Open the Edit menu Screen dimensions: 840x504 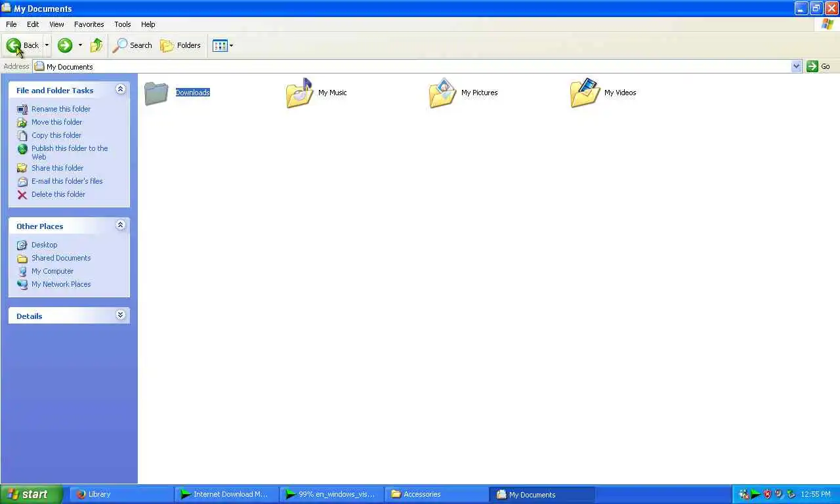click(33, 24)
